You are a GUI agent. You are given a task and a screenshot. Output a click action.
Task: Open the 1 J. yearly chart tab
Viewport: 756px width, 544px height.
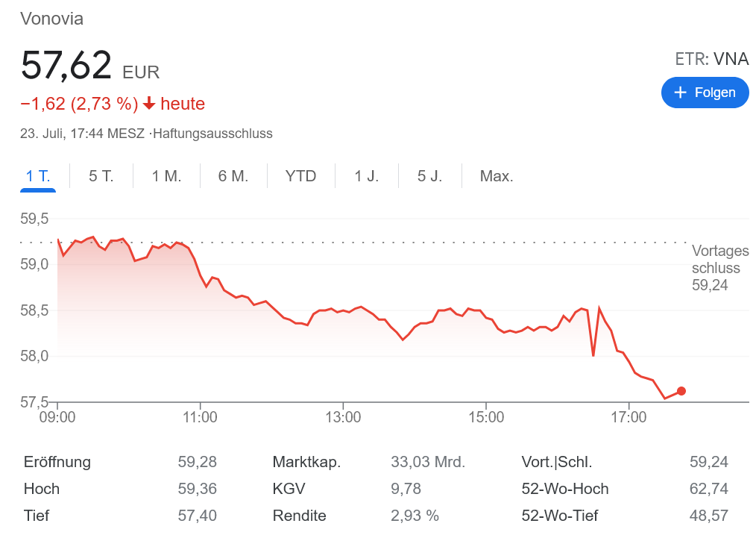point(366,176)
